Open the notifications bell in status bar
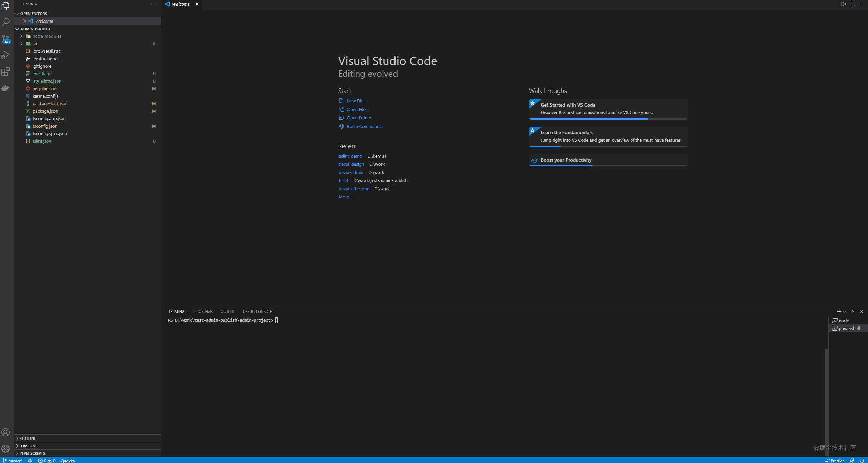 (862, 461)
